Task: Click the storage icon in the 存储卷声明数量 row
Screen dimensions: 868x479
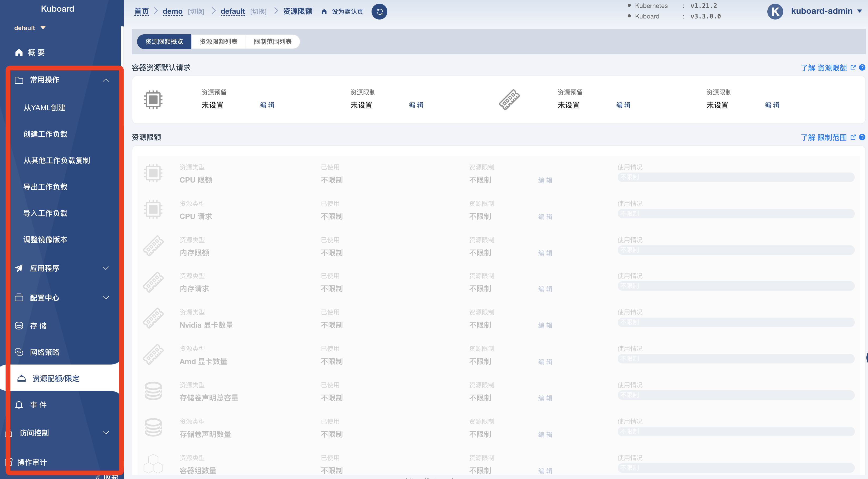Action: 153,427
